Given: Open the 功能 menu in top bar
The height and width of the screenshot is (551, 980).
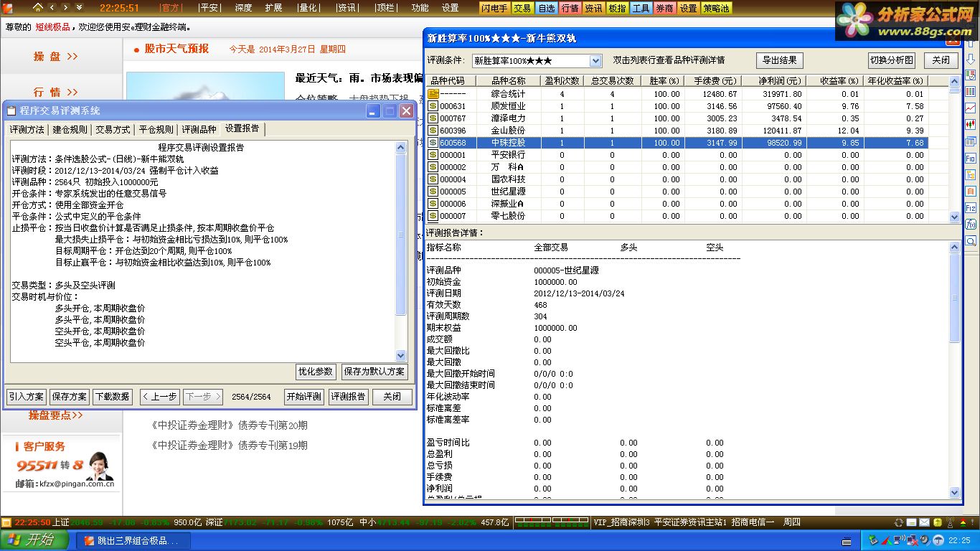Looking at the screenshot, I should click(x=420, y=8).
